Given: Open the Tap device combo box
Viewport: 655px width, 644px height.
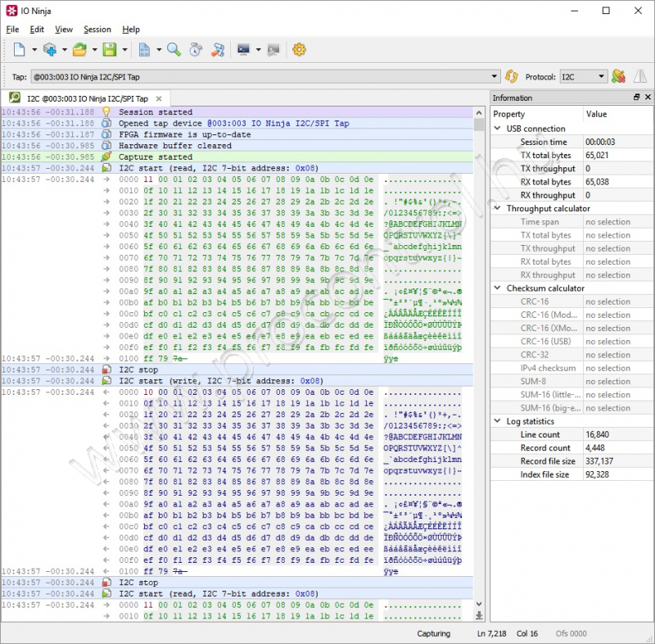Looking at the screenshot, I should click(x=265, y=76).
